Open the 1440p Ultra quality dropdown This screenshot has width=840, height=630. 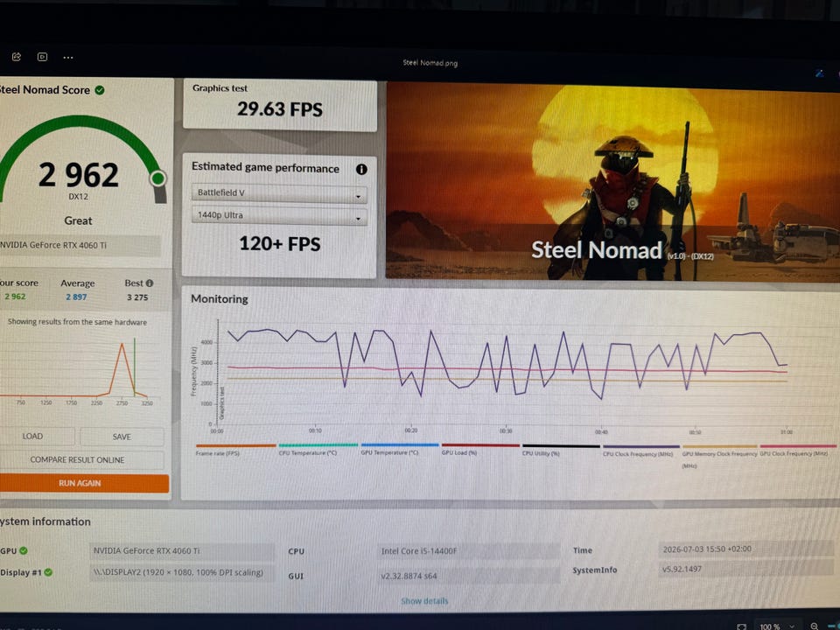coord(279,216)
